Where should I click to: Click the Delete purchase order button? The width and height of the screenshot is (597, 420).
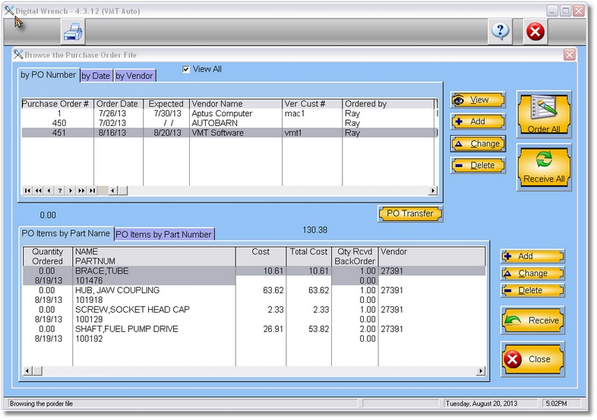(478, 166)
